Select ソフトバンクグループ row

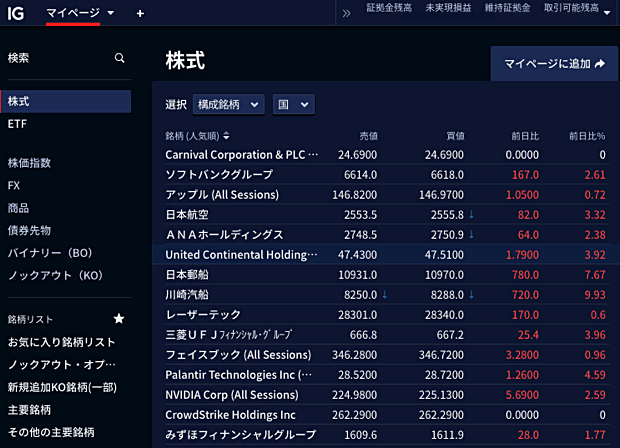coord(386,174)
